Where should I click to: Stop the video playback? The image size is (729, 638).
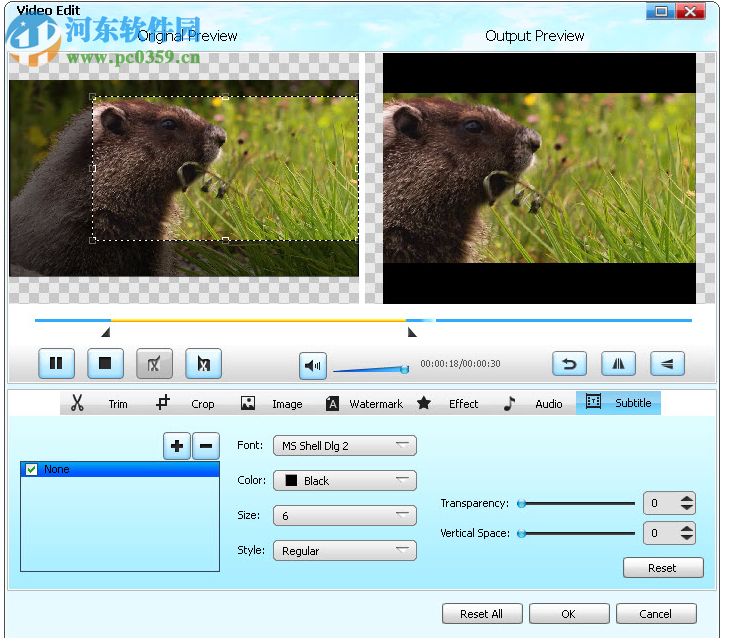(x=106, y=364)
